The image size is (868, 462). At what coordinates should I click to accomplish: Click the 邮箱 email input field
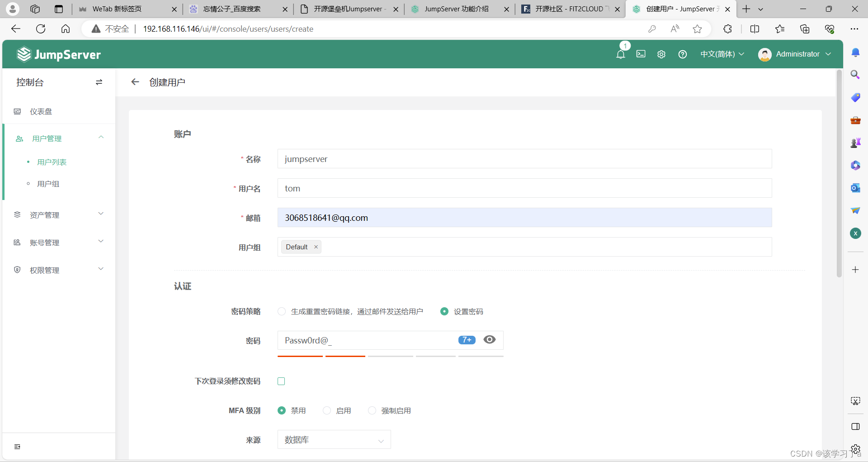524,218
